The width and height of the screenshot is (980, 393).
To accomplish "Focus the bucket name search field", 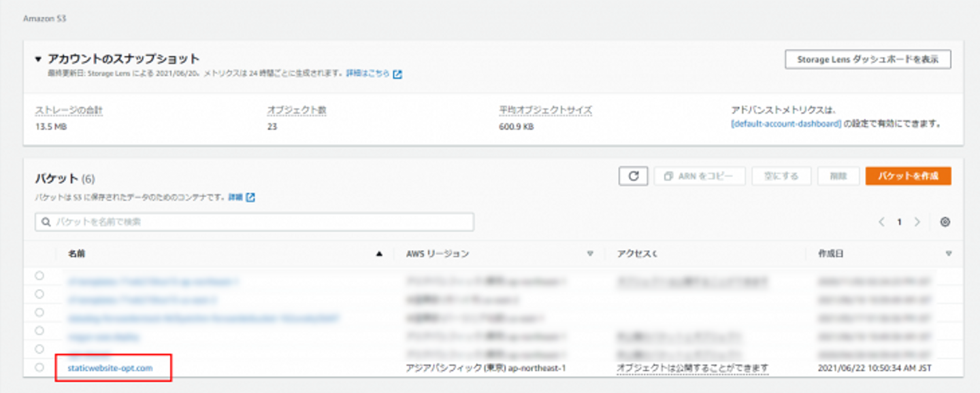I will coord(255,222).
